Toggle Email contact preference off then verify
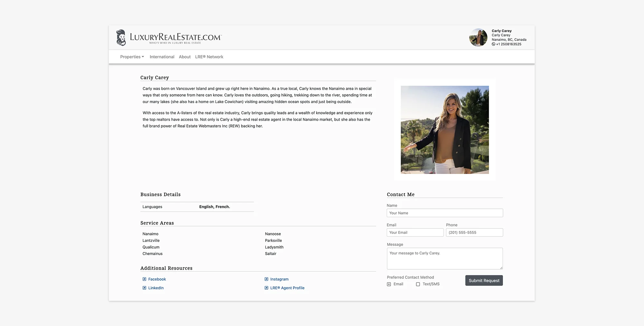This screenshot has height=326, width=644. coord(388,284)
